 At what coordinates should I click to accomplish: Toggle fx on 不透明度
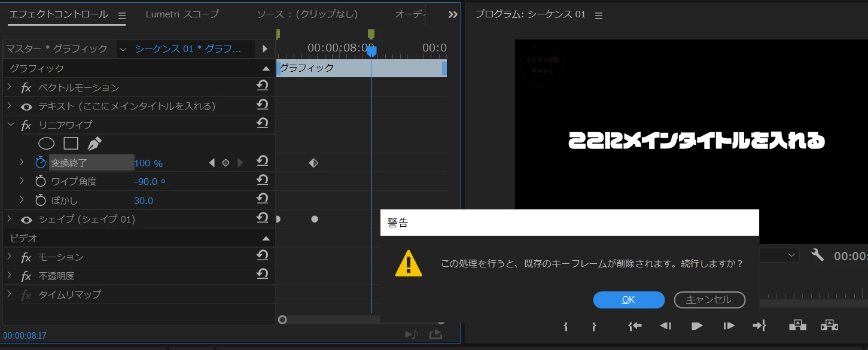pyautogui.click(x=26, y=276)
